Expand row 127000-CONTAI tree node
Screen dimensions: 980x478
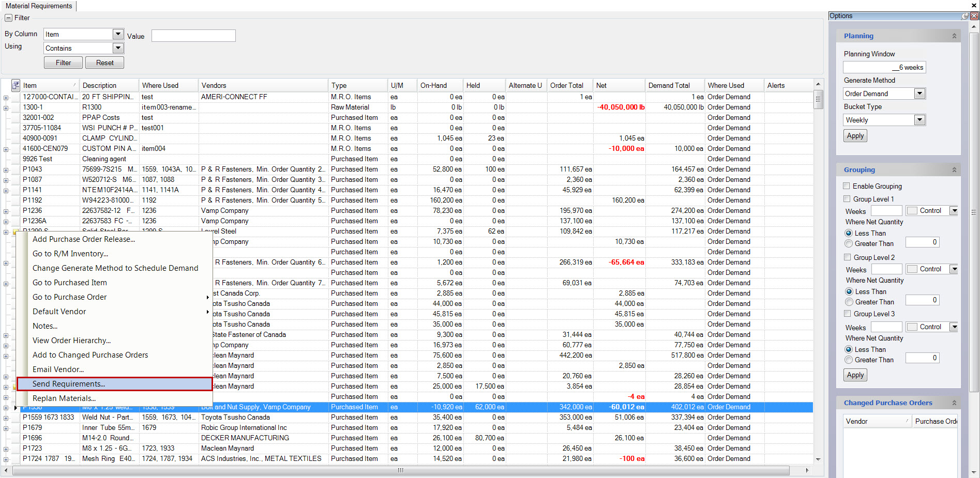[6, 98]
